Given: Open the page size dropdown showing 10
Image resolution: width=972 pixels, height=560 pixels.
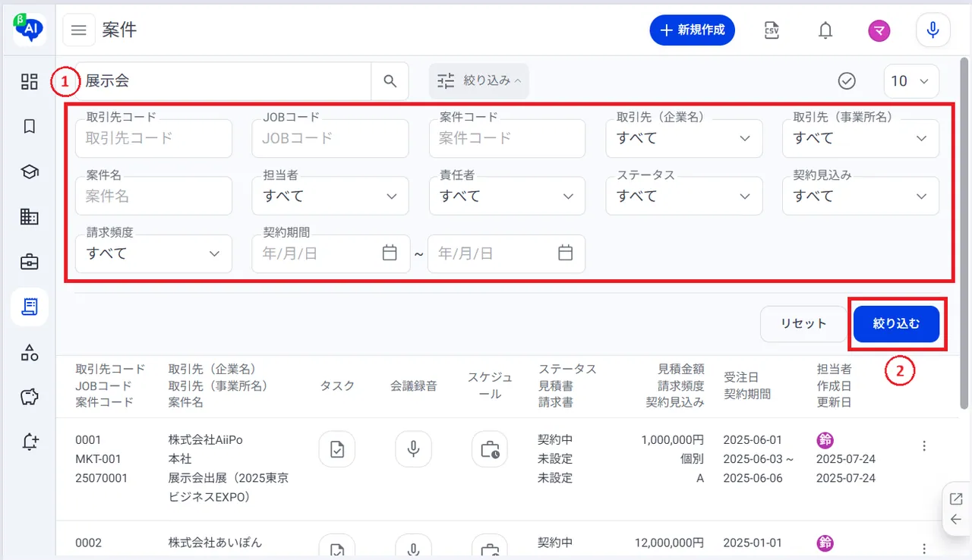Looking at the screenshot, I should point(911,81).
